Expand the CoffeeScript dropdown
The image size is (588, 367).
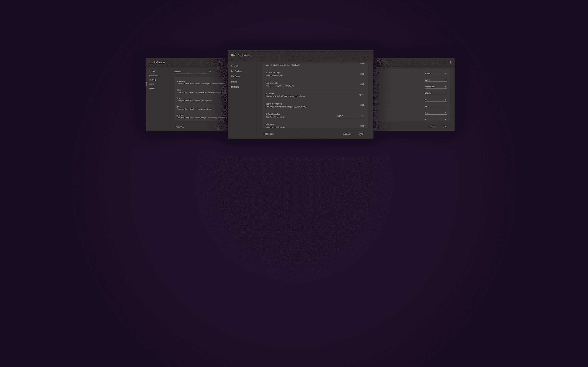tap(436, 87)
